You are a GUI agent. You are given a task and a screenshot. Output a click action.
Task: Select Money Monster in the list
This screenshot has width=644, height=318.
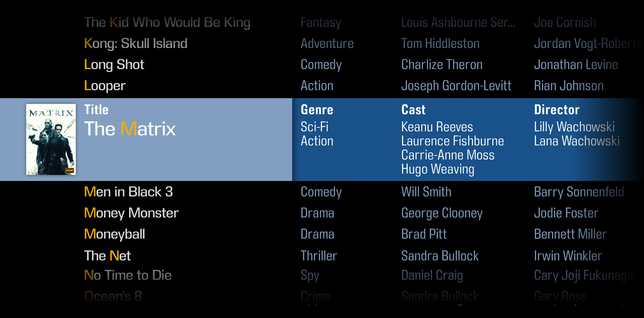pyautogui.click(x=131, y=213)
